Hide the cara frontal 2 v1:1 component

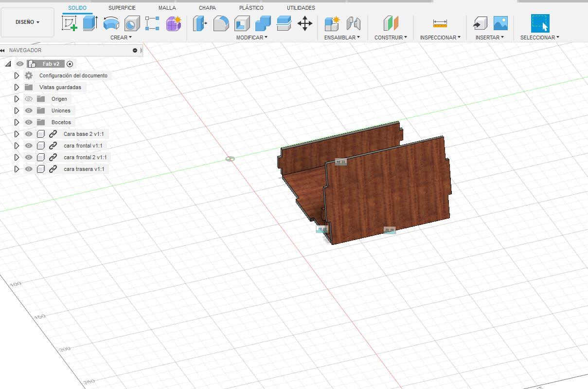29,157
